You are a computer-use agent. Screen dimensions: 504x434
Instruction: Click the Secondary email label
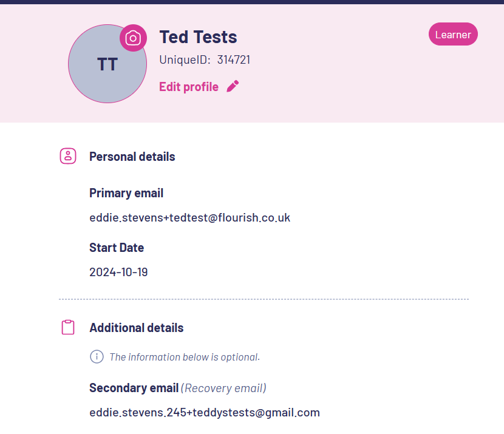[134, 388]
